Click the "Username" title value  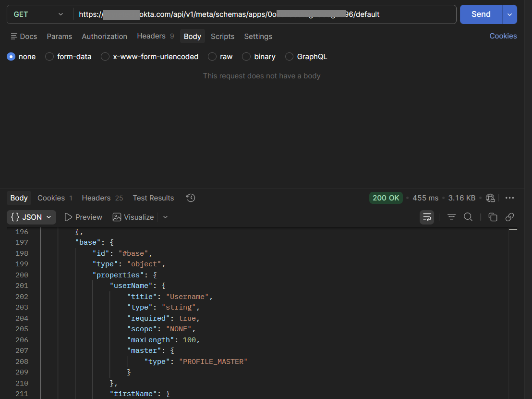(187, 297)
